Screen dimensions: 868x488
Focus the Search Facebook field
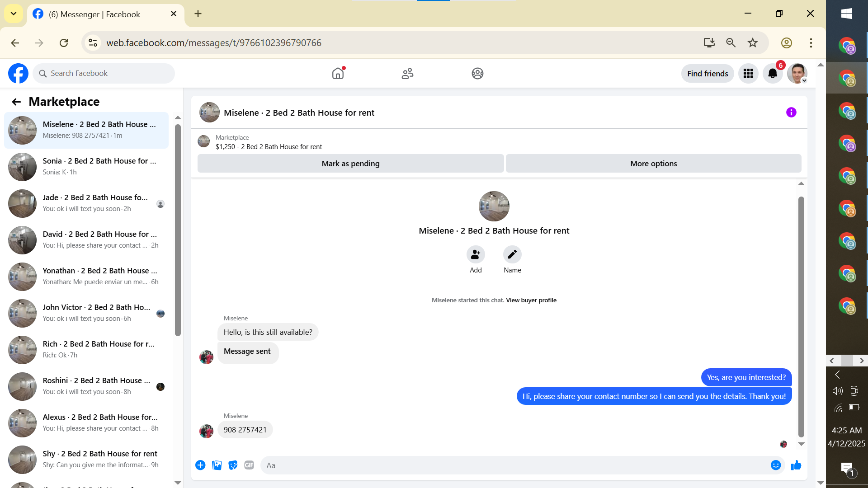104,73
